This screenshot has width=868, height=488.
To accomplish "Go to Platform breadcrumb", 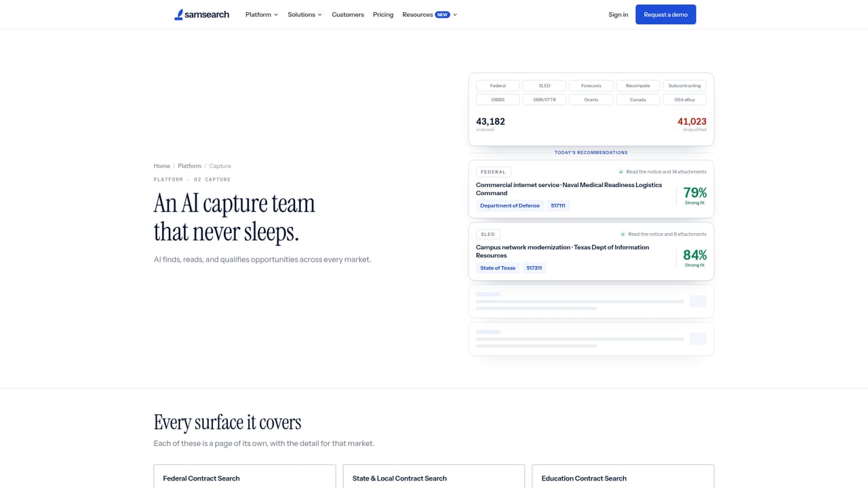I will [189, 166].
